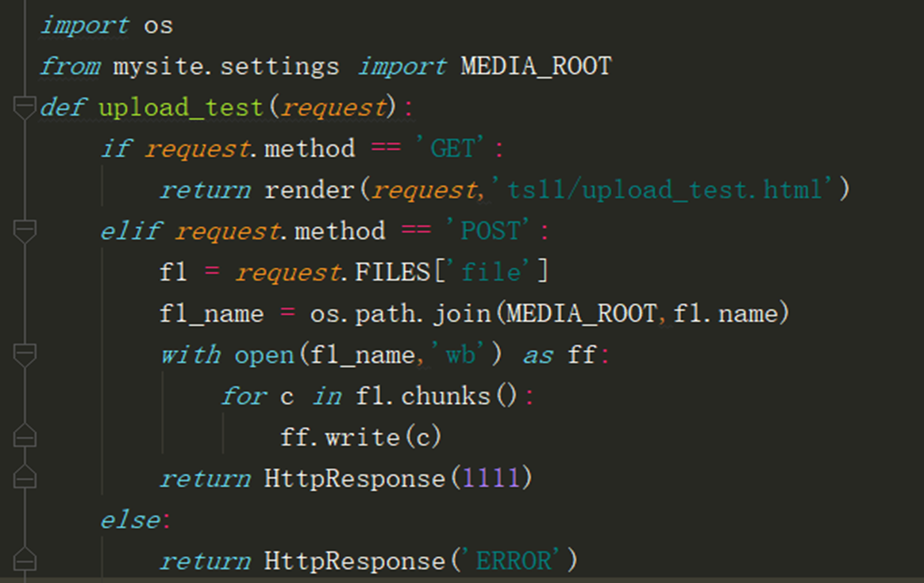Click 'chunks' in f1.chunks()
The width and height of the screenshot is (924, 583).
coord(445,397)
